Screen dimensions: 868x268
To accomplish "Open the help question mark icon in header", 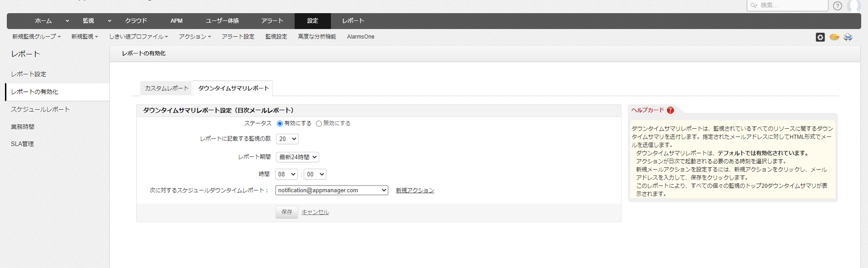I will pyautogui.click(x=838, y=6).
